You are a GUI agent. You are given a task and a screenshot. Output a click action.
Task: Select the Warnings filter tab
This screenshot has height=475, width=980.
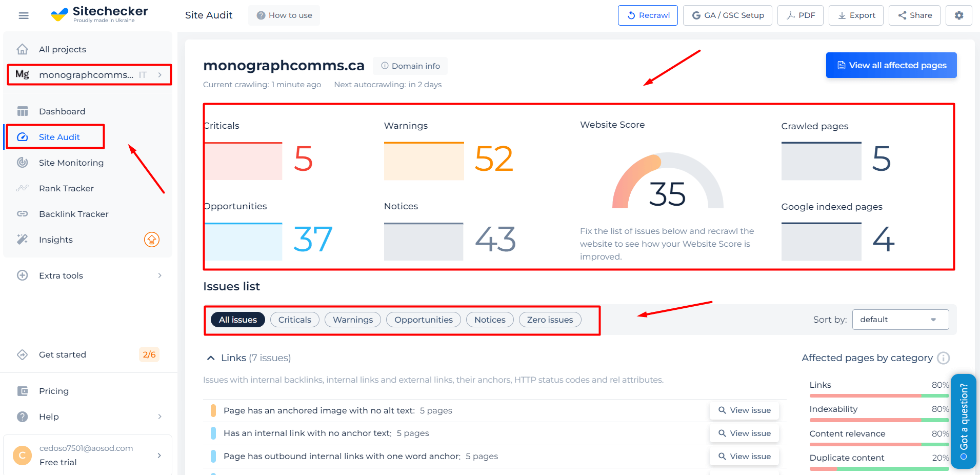point(353,320)
